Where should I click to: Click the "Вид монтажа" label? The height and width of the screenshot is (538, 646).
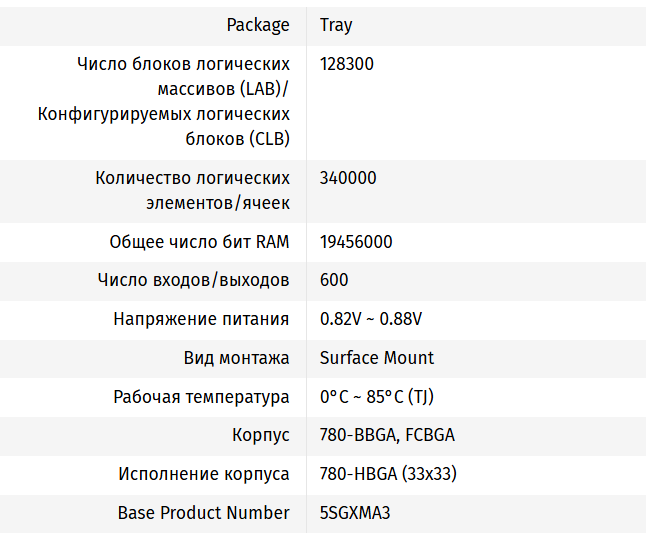point(237,358)
